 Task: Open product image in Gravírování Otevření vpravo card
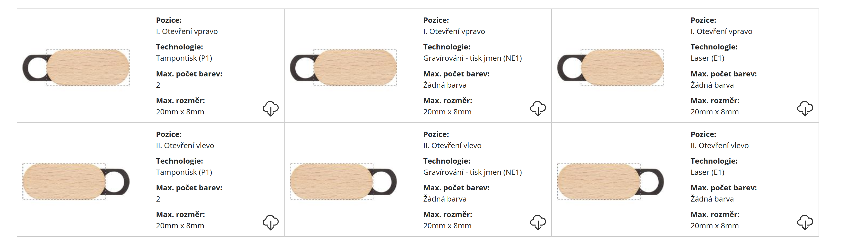343,67
